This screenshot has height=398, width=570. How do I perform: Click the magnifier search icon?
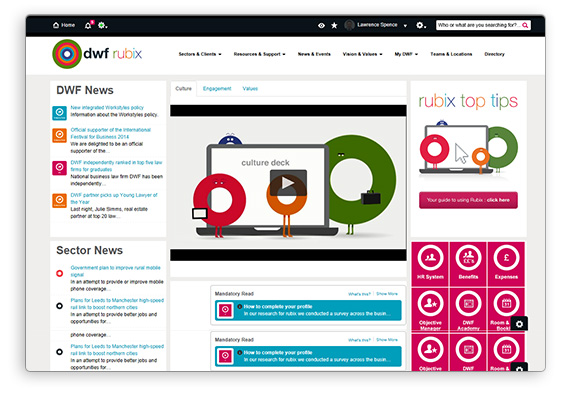click(x=525, y=25)
